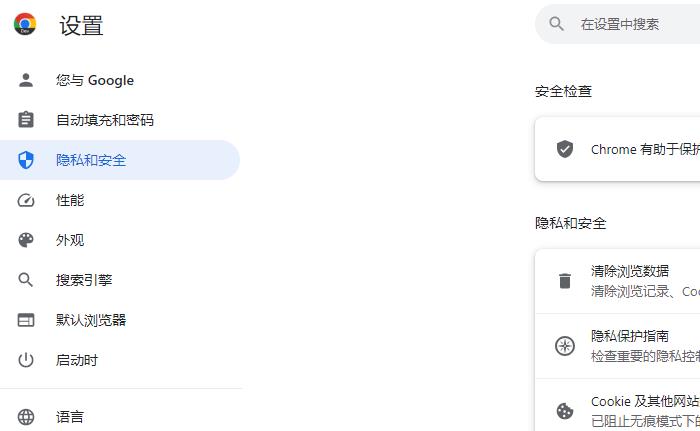Click the speedometer icon for 性能
Image resolution: width=700 pixels, height=431 pixels.
pos(26,200)
